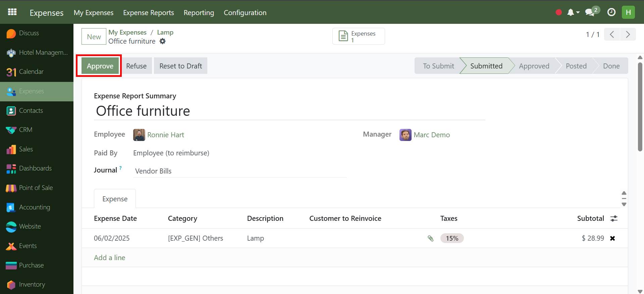Viewport: 644px width, 294px height.
Task: Click the clock activities icon
Action: click(611, 12)
